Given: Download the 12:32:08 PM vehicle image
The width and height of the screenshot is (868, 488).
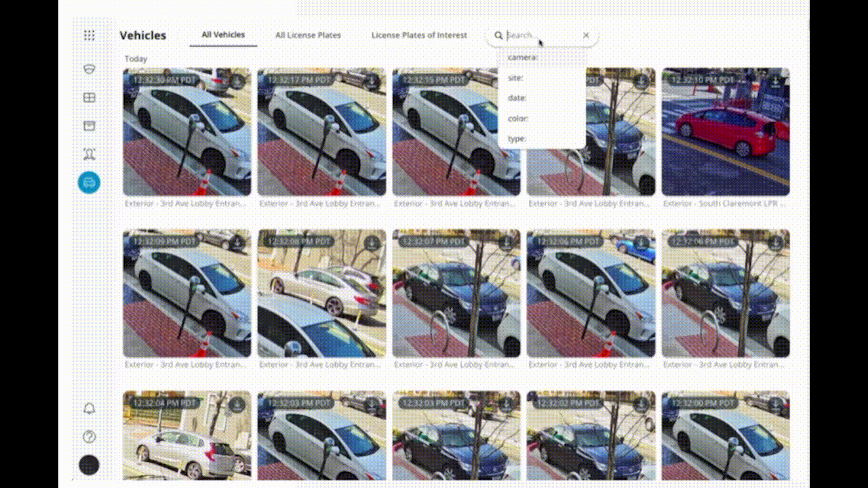Looking at the screenshot, I should pyautogui.click(x=372, y=243).
